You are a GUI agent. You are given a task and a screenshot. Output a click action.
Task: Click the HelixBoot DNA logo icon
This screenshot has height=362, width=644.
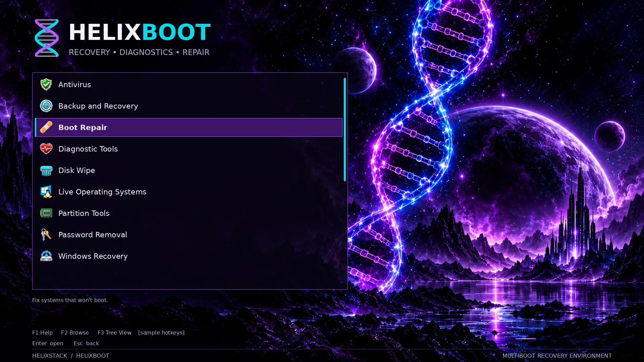pos(47,38)
